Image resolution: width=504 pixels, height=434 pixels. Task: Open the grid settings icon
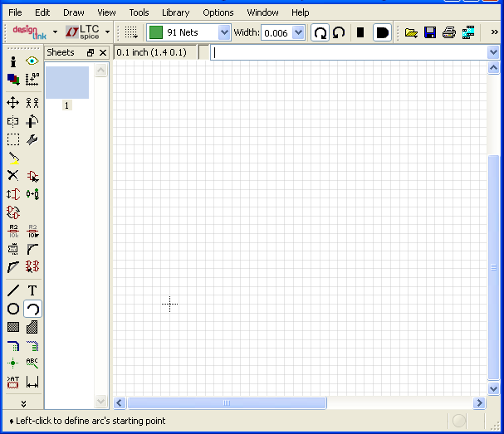(x=131, y=32)
